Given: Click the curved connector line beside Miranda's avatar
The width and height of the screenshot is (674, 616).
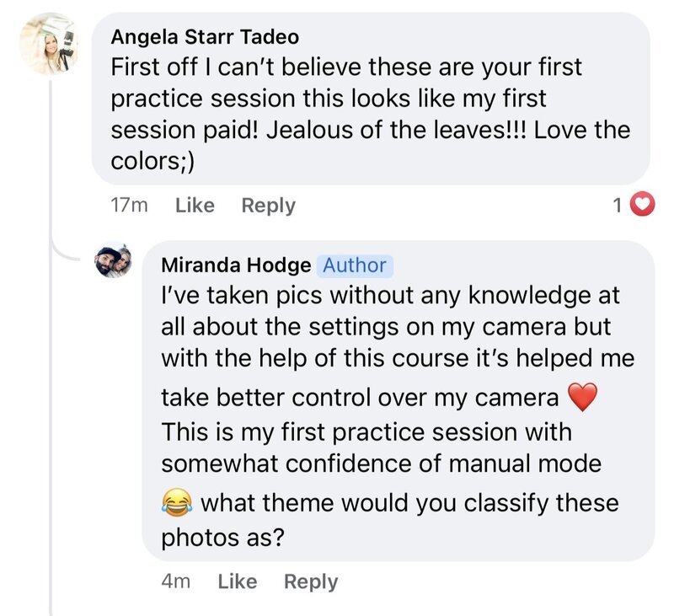Looking at the screenshot, I should 66,253.
